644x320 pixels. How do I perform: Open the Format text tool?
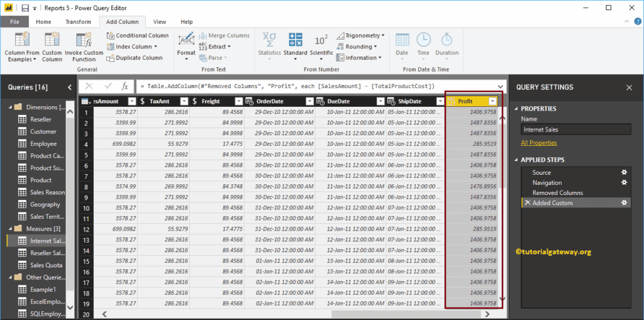[186, 40]
